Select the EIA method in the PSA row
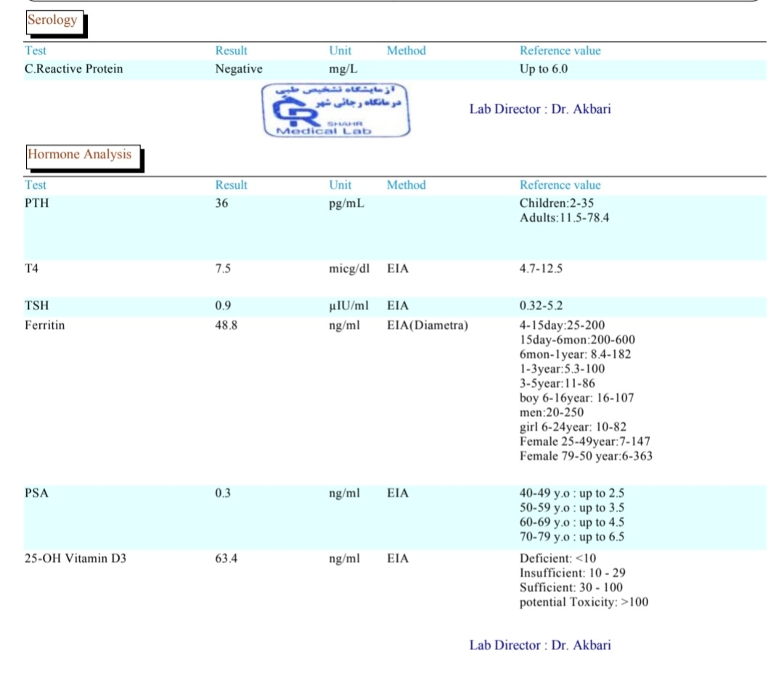 (398, 493)
